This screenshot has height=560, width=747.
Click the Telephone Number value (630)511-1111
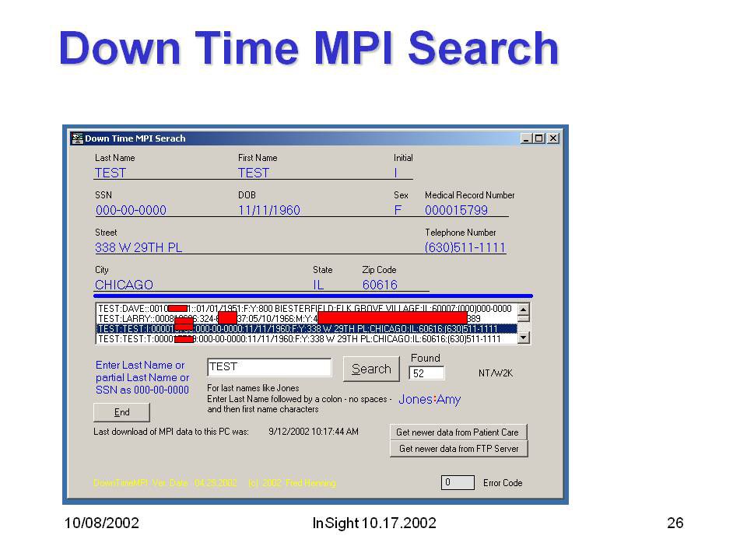point(465,247)
